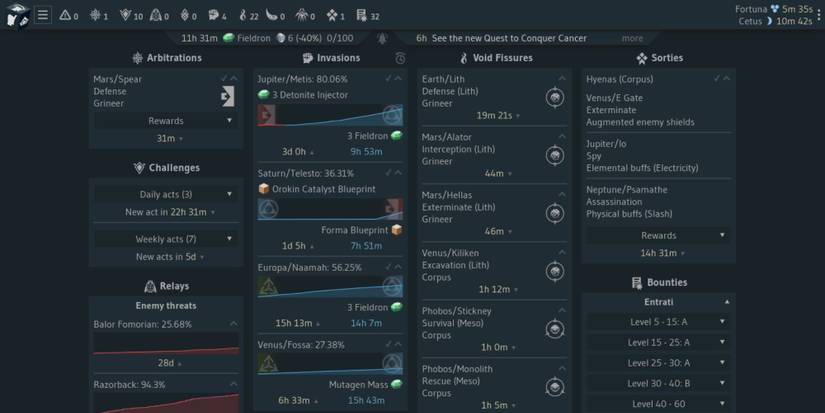Expand the Level 40 - 60 bounty
Screen dimensions: 825x413
tap(658, 404)
